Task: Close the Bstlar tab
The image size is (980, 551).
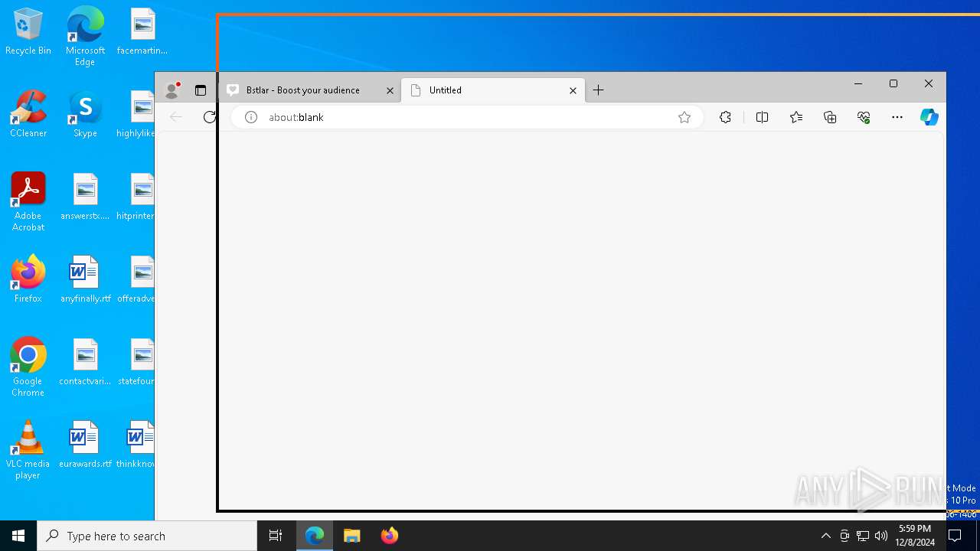Action: click(390, 90)
